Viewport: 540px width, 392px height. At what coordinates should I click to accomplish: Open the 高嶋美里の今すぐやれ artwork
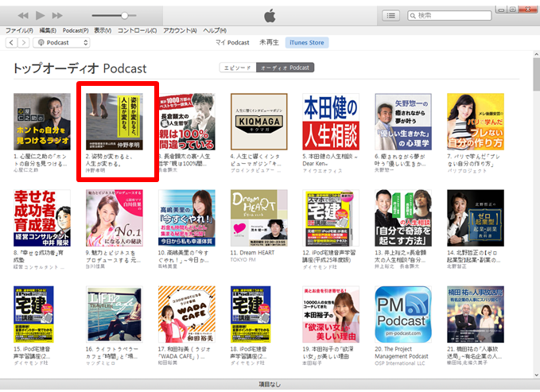point(187,218)
